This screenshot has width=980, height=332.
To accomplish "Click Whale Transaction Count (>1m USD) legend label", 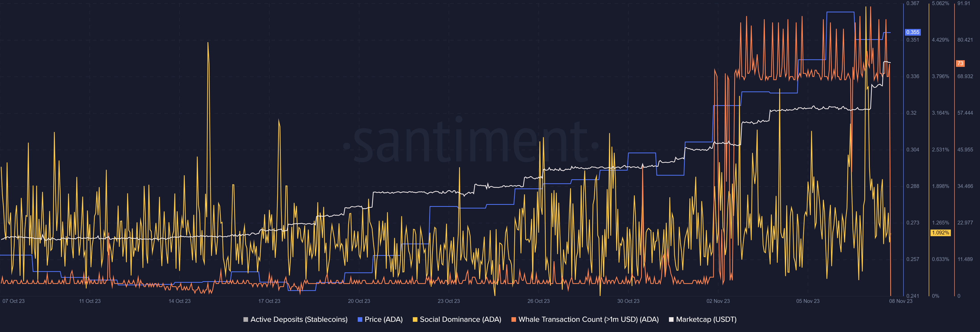I will point(589,319).
